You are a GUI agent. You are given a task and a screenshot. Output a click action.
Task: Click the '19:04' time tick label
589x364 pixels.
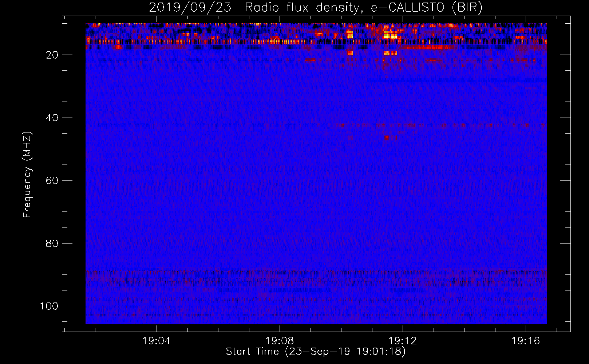tap(157, 341)
